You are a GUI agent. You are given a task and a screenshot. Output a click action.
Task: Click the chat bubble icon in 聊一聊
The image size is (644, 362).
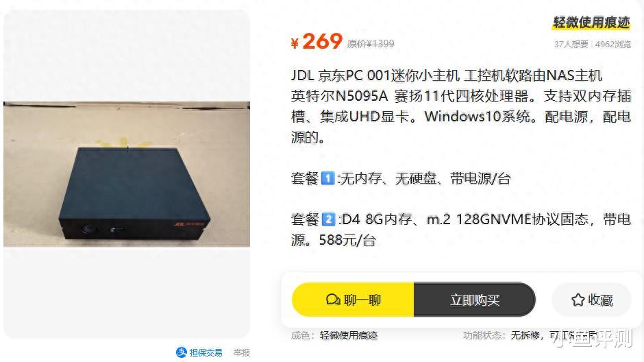pyautogui.click(x=333, y=300)
